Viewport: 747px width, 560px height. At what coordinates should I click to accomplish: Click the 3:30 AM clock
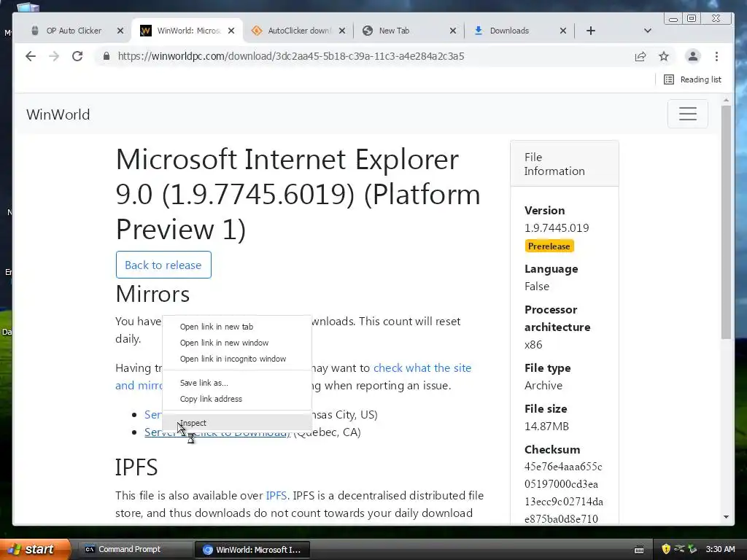pyautogui.click(x=720, y=549)
